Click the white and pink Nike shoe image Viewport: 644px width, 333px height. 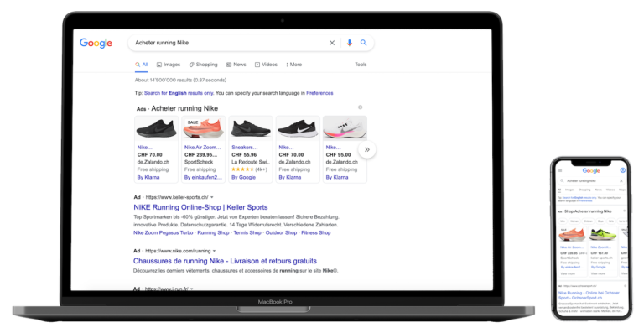[x=345, y=128]
